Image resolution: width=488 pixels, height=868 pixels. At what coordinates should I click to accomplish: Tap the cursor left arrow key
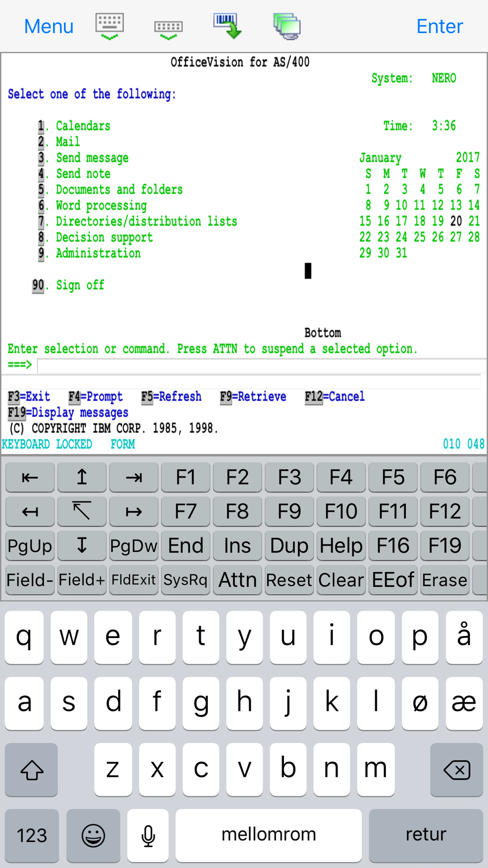click(x=30, y=512)
